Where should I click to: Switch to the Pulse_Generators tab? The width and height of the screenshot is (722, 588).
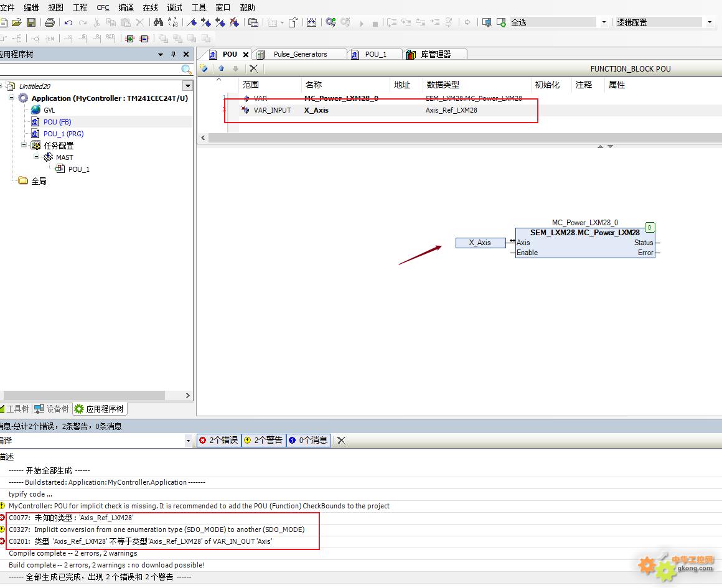pyautogui.click(x=300, y=54)
